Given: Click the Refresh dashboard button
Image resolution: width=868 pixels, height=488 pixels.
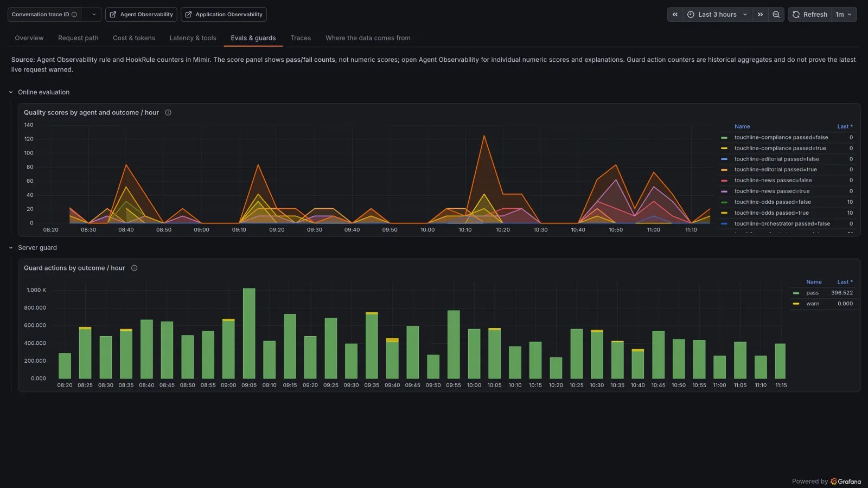Looking at the screenshot, I should pyautogui.click(x=810, y=15).
